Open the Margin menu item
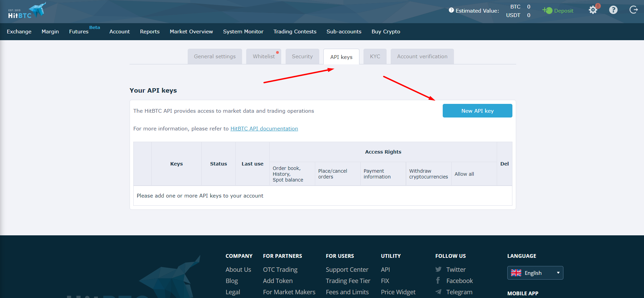The height and width of the screenshot is (298, 644). (50, 31)
